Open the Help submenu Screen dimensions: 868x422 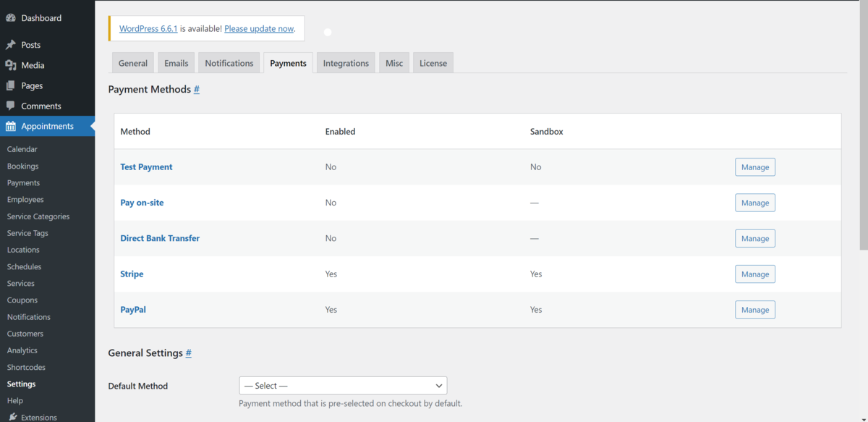pos(15,401)
